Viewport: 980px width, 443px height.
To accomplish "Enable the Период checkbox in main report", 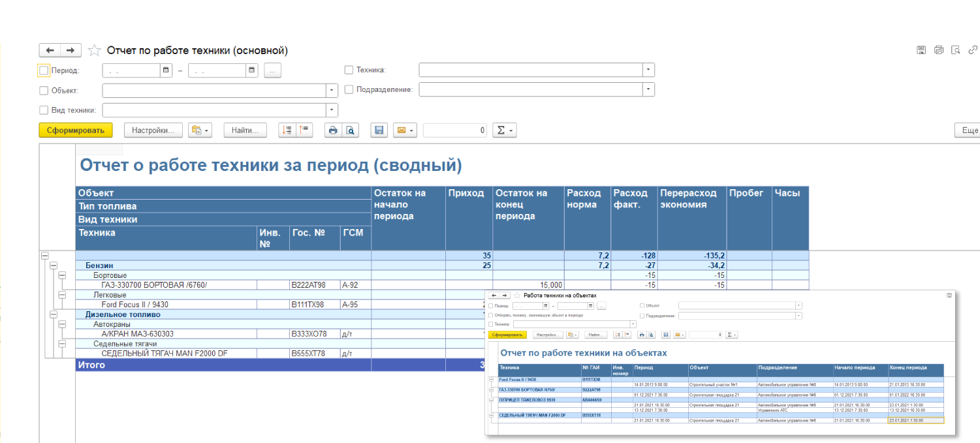I will tap(44, 70).
